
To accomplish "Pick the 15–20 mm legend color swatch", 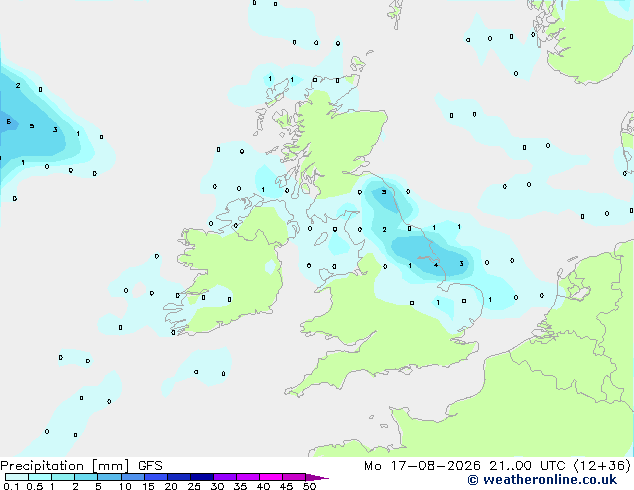I will (156, 477).
